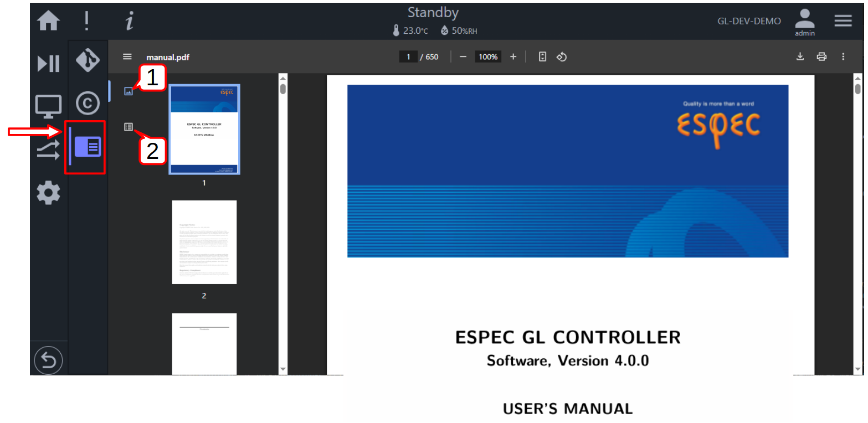Click the fit to page icon
Image resolution: width=868 pixels, height=423 pixels.
pos(543,56)
